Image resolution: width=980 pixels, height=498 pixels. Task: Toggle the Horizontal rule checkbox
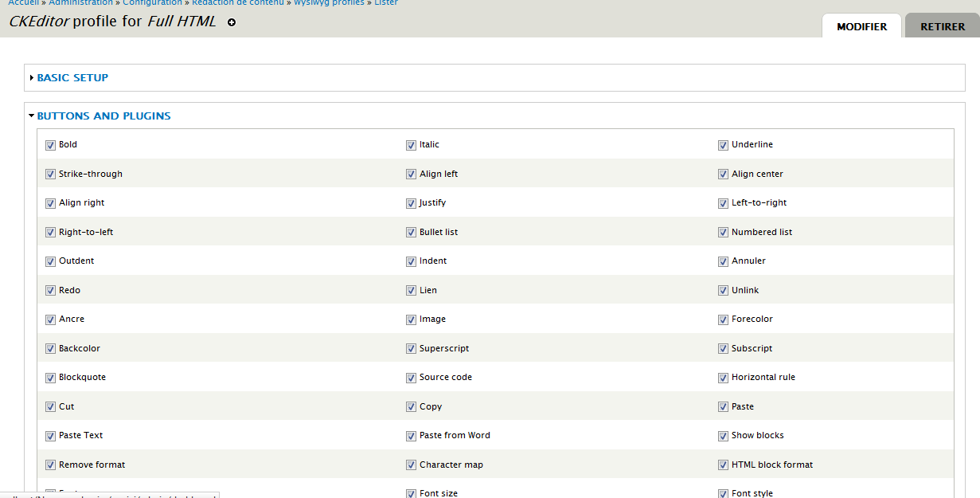[x=723, y=378]
